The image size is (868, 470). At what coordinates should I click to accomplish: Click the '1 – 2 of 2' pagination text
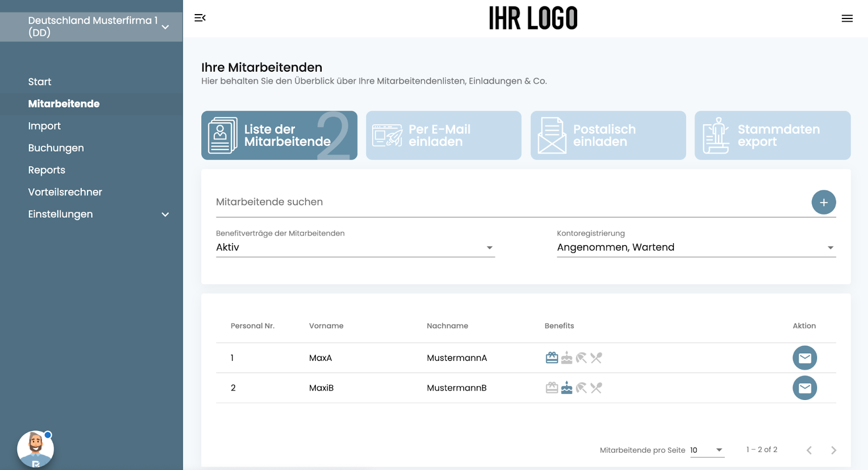point(762,449)
